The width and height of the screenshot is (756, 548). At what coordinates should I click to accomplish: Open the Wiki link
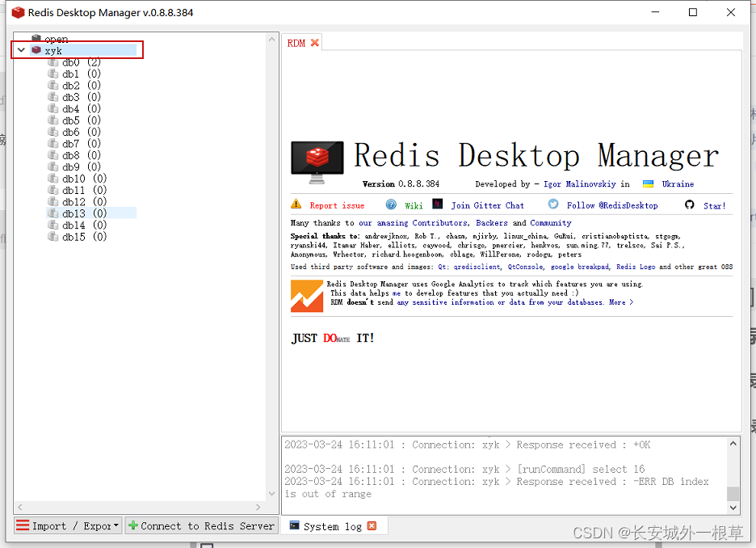pos(414,205)
